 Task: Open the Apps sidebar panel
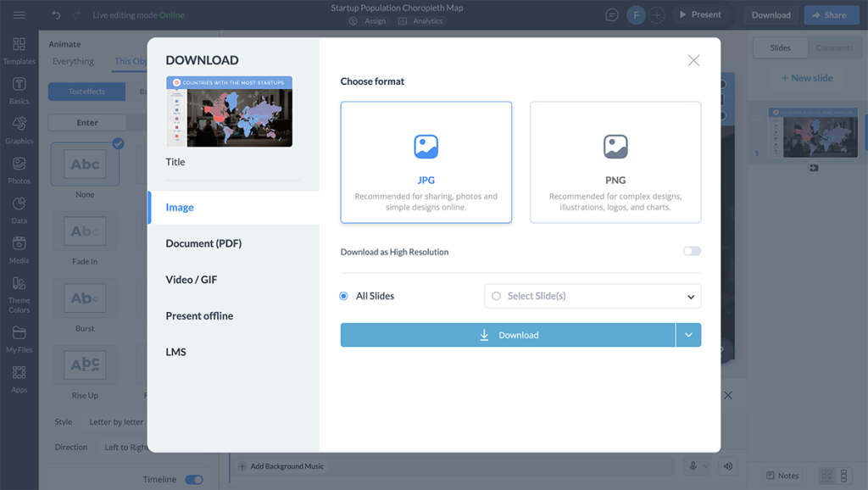[x=19, y=378]
